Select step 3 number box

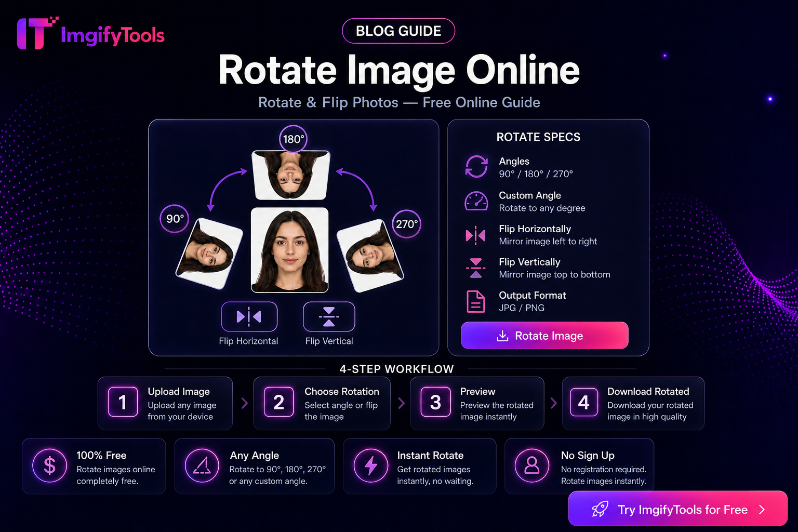tap(436, 402)
